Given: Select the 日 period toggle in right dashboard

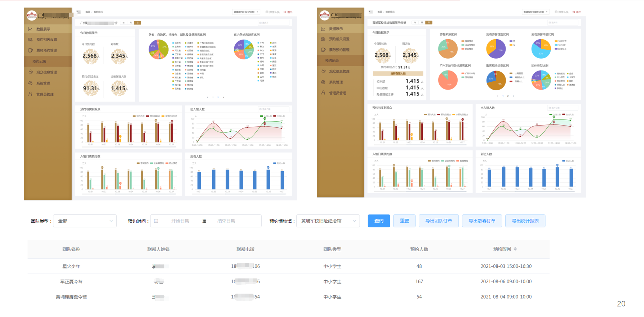Looking at the screenshot, I should pyautogui.click(x=429, y=23).
